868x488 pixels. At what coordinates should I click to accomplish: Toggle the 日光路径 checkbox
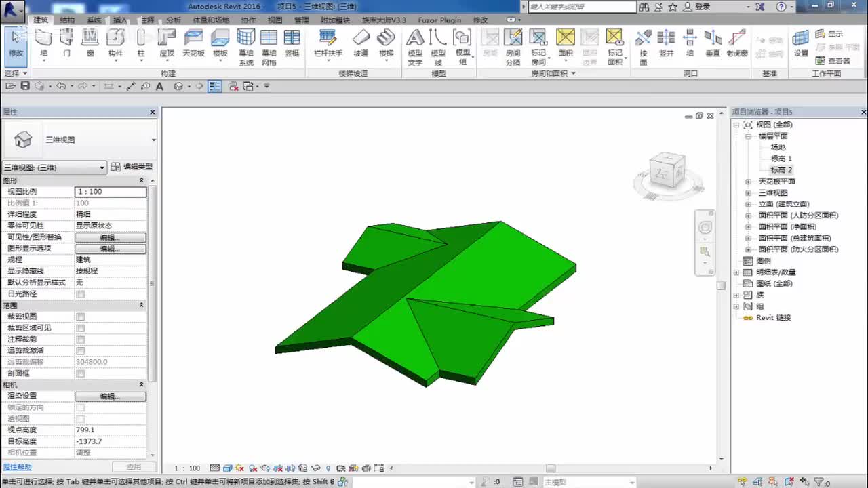pos(81,294)
